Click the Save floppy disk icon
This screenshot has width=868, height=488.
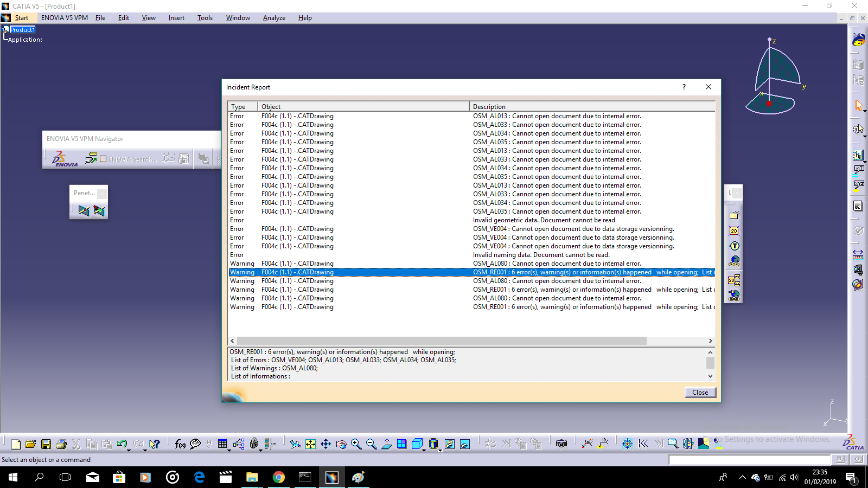pyautogui.click(x=46, y=444)
